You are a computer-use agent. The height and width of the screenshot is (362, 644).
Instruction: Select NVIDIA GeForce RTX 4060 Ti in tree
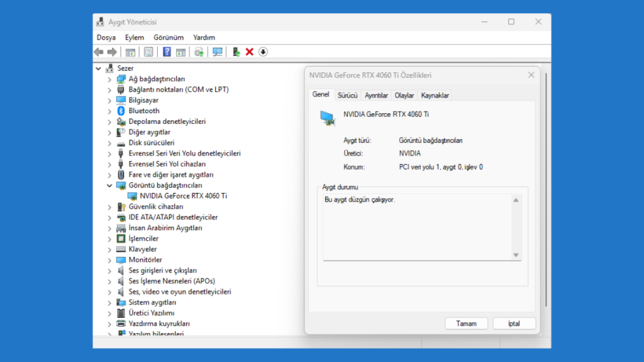(x=183, y=196)
